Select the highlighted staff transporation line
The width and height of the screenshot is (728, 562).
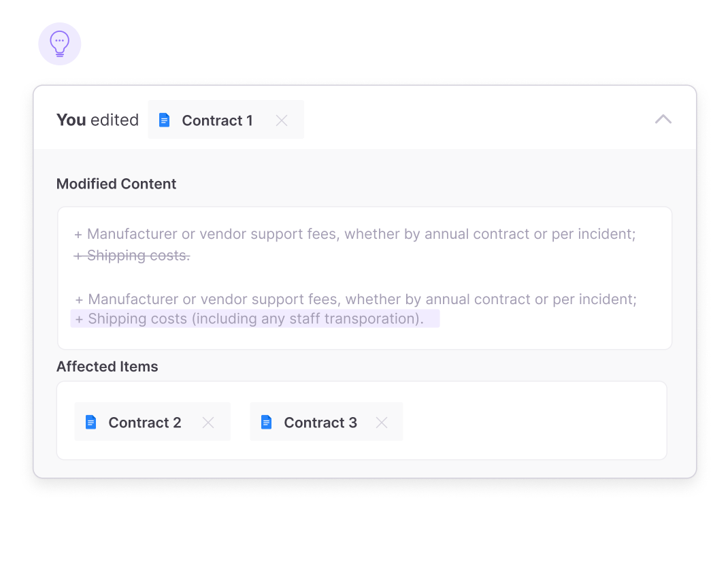(255, 319)
